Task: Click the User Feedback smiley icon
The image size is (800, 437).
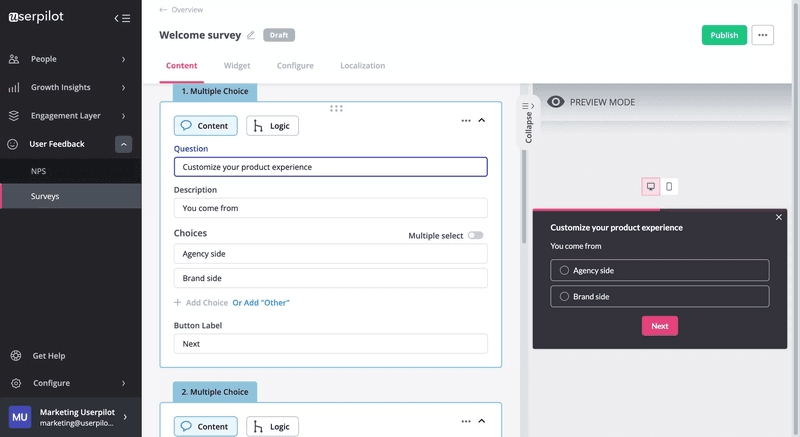Action: coord(13,144)
